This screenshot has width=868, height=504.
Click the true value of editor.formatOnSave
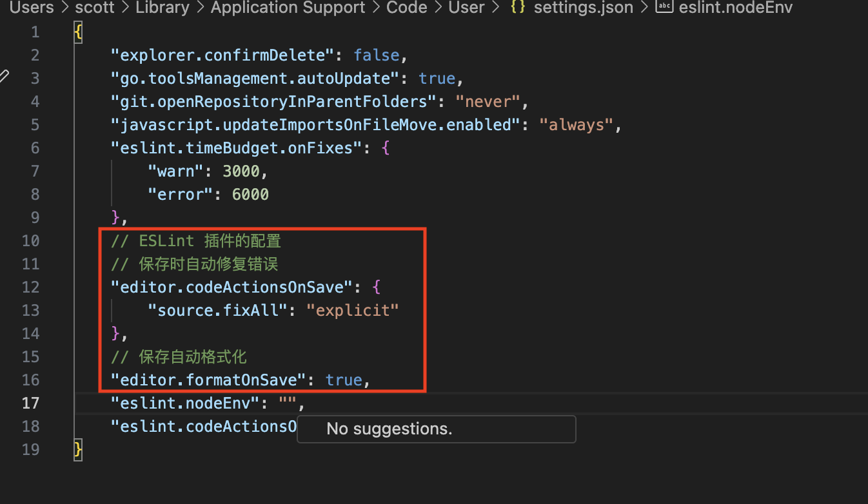coord(344,380)
